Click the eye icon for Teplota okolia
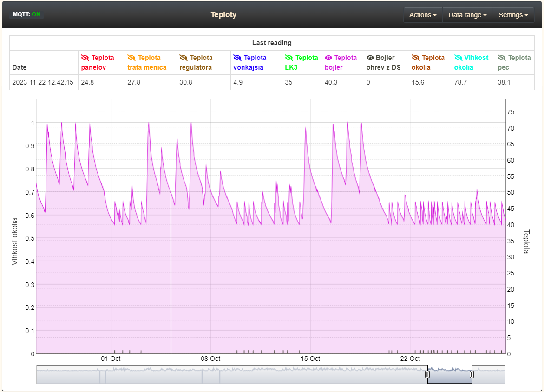Screen dimensions: 544x392 point(415,58)
